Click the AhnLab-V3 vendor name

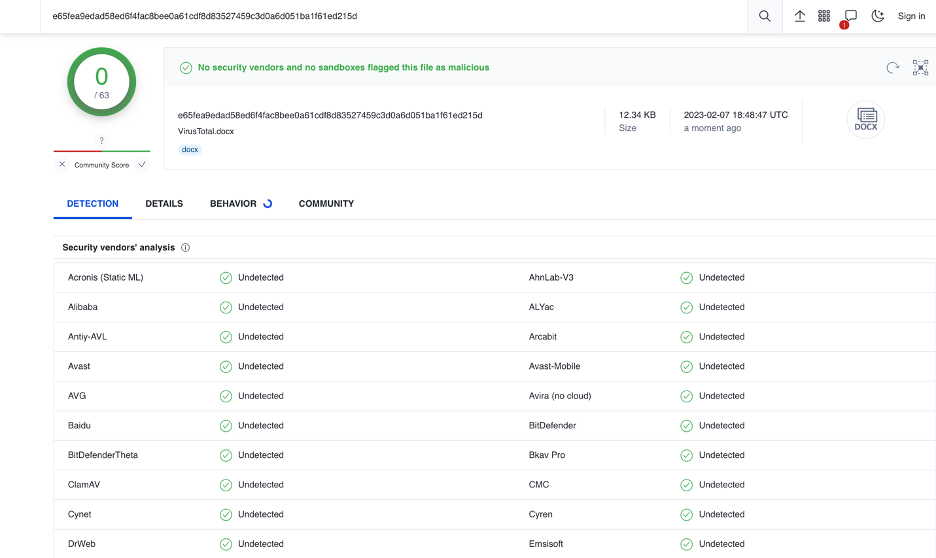[551, 278]
